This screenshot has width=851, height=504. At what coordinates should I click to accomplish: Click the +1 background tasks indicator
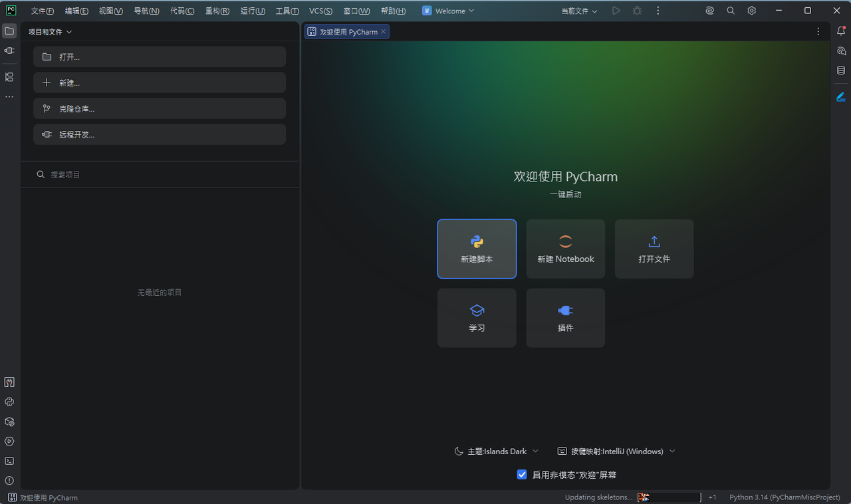point(712,497)
